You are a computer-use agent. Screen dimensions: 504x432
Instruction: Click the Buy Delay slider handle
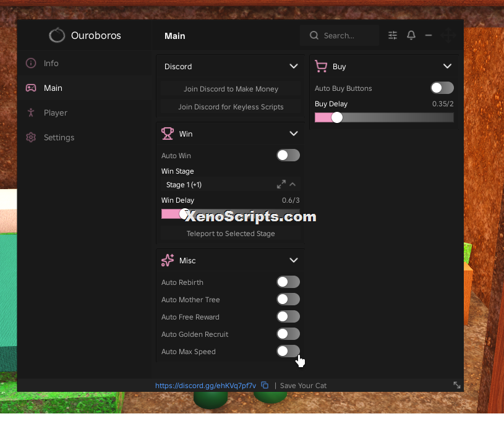pyautogui.click(x=336, y=117)
